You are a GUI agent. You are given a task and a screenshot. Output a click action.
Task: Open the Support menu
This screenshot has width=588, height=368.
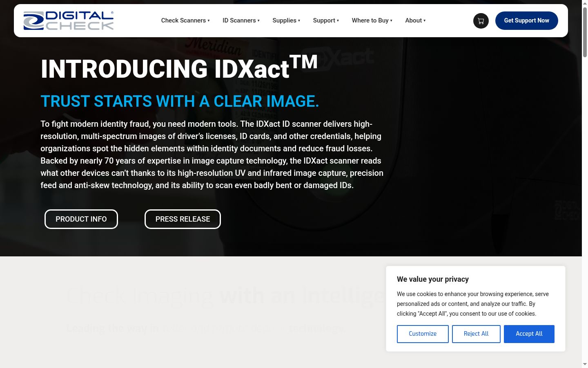(324, 20)
